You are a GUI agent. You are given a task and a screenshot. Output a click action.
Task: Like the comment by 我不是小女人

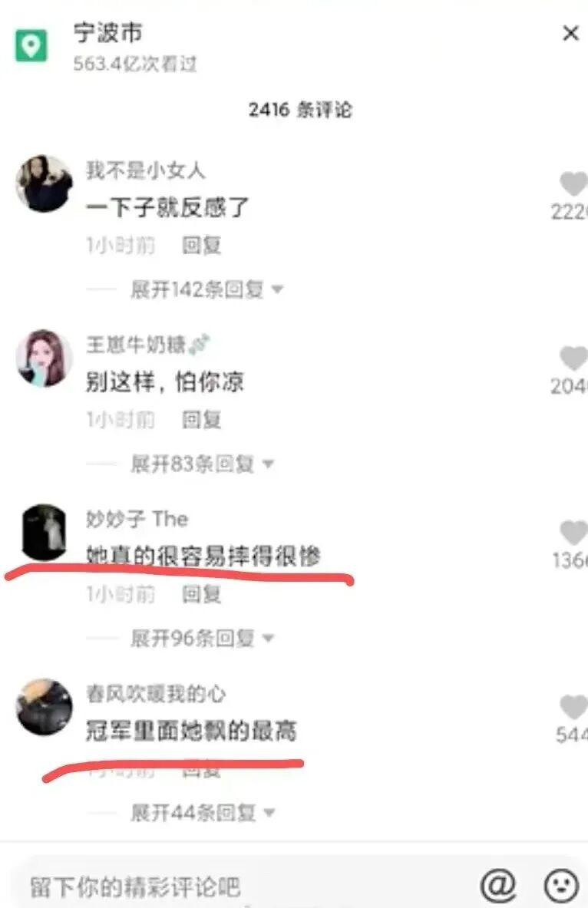click(573, 184)
